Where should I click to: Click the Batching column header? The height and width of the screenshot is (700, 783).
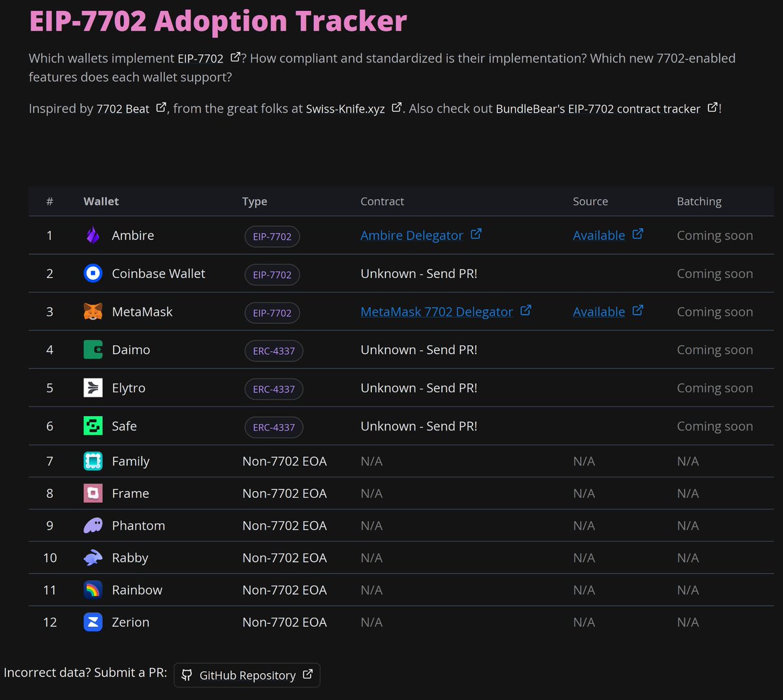pos(699,202)
